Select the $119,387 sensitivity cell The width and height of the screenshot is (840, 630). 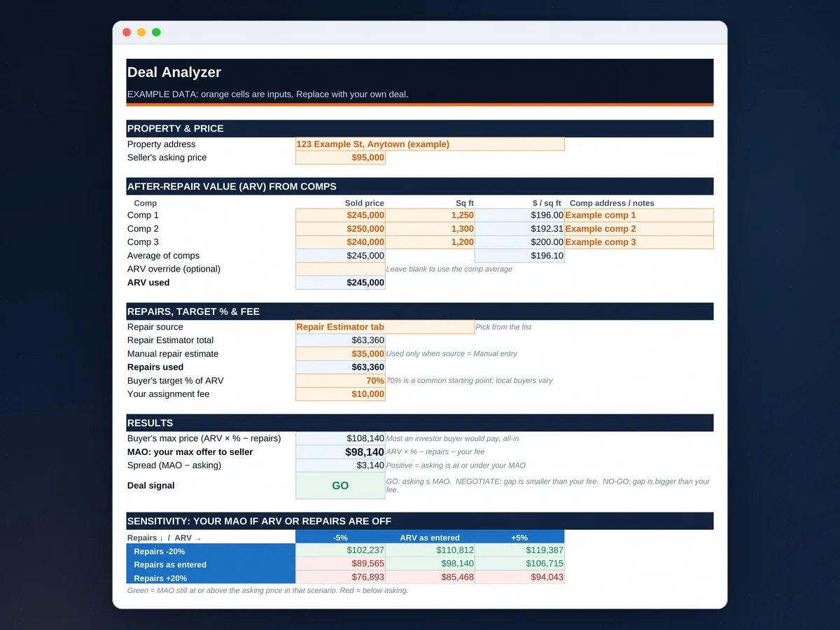(519, 551)
